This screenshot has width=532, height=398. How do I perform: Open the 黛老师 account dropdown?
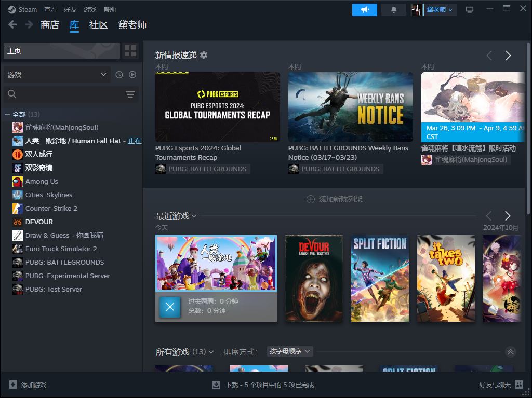click(x=440, y=10)
